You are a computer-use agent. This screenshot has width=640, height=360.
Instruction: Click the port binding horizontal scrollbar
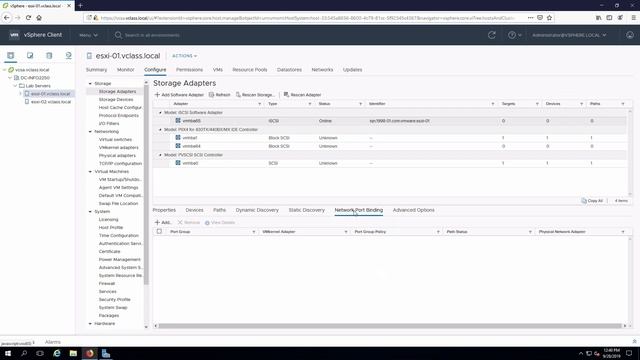[390, 326]
